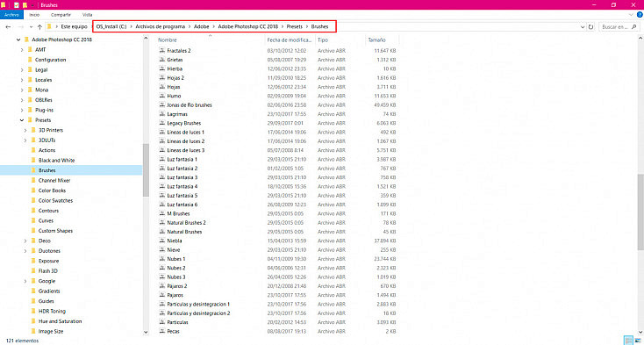Select the Particulas file name
This screenshot has height=345, width=644.
(178, 322)
